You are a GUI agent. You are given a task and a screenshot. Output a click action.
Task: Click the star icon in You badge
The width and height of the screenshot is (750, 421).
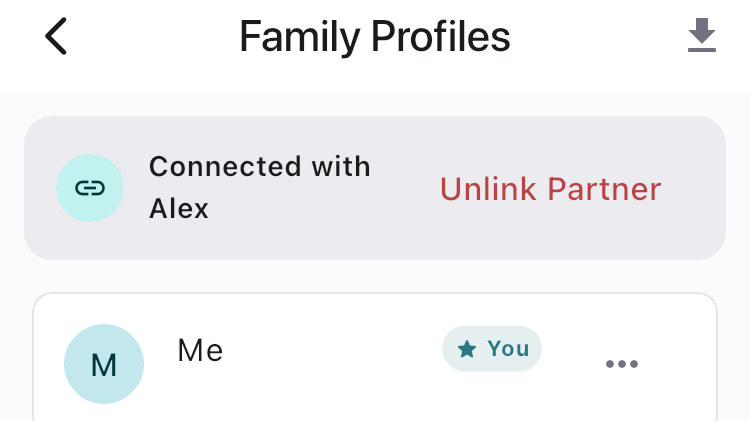point(467,349)
